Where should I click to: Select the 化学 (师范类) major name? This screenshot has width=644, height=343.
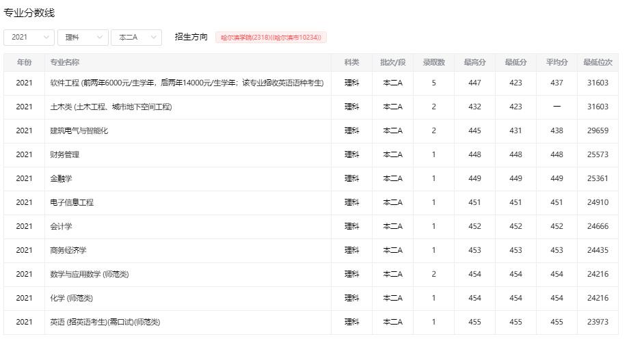[x=72, y=298]
